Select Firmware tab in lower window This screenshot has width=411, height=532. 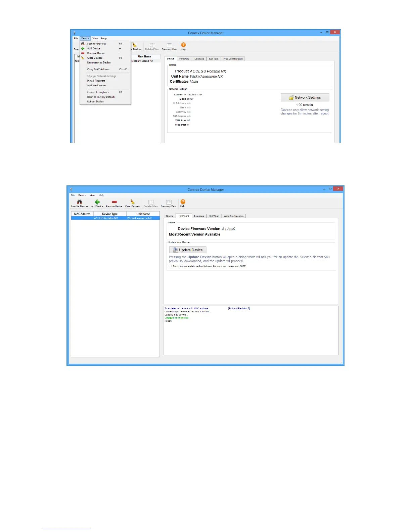tap(184, 216)
